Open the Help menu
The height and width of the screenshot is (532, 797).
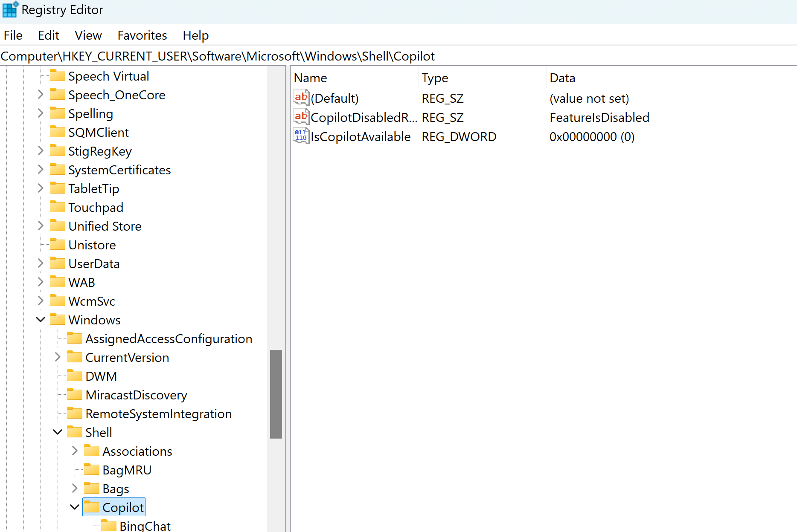coord(195,35)
